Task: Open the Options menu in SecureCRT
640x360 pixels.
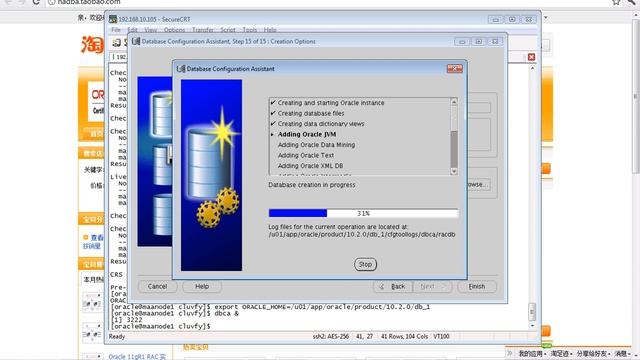Action: [x=174, y=30]
